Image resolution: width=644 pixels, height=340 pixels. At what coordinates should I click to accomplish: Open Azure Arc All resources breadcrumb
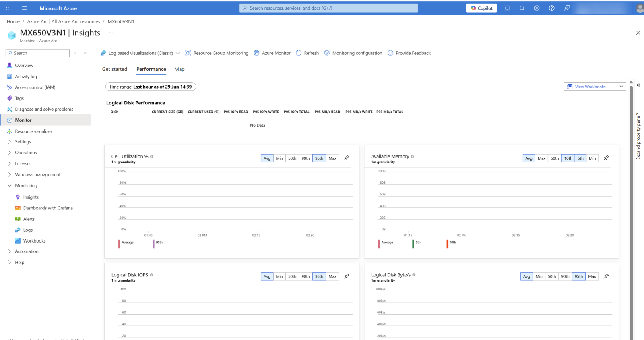click(x=64, y=21)
